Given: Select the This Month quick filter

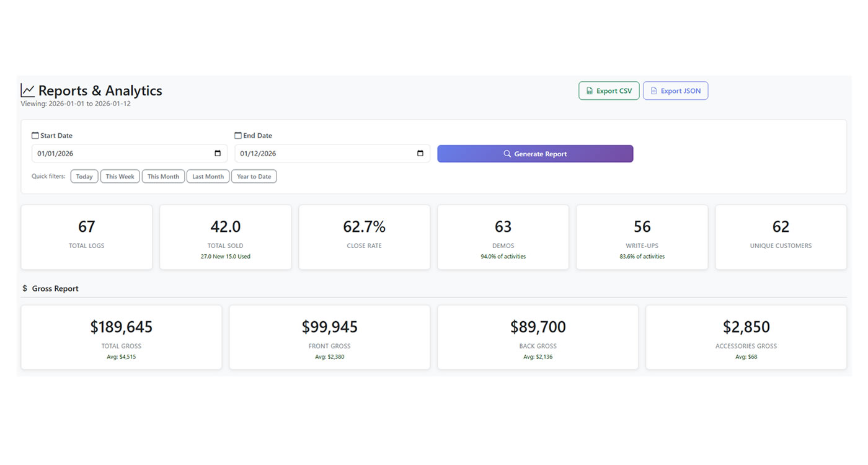Looking at the screenshot, I should click(x=163, y=176).
